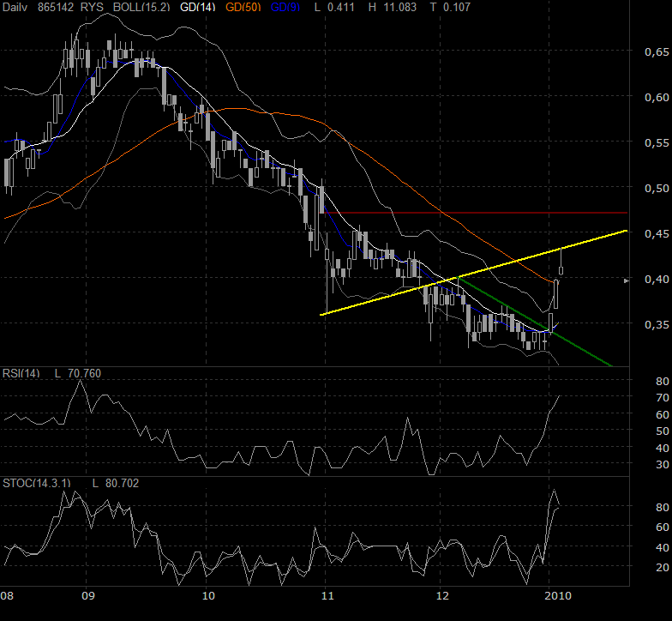
Task: Click the 11 month label on the time axis
Action: point(326,594)
